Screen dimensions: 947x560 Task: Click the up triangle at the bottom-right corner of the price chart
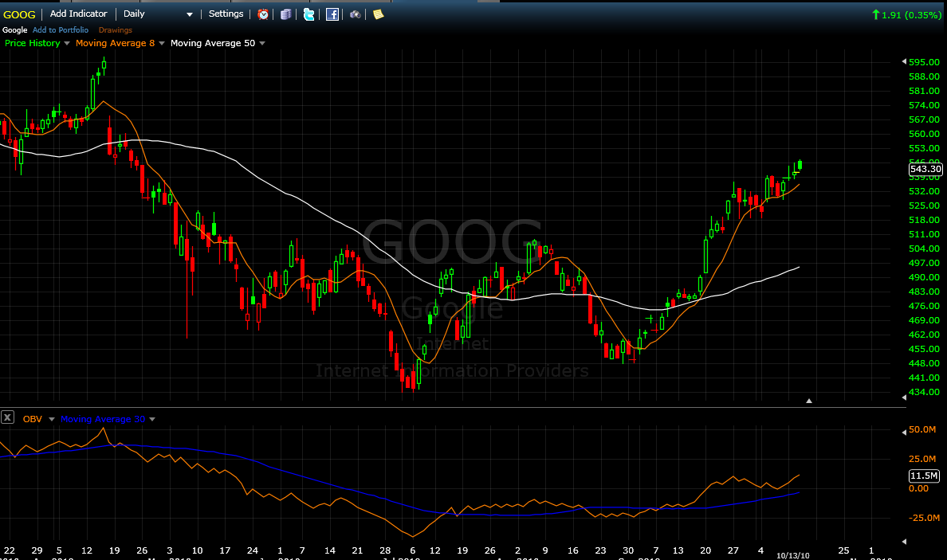click(x=808, y=401)
